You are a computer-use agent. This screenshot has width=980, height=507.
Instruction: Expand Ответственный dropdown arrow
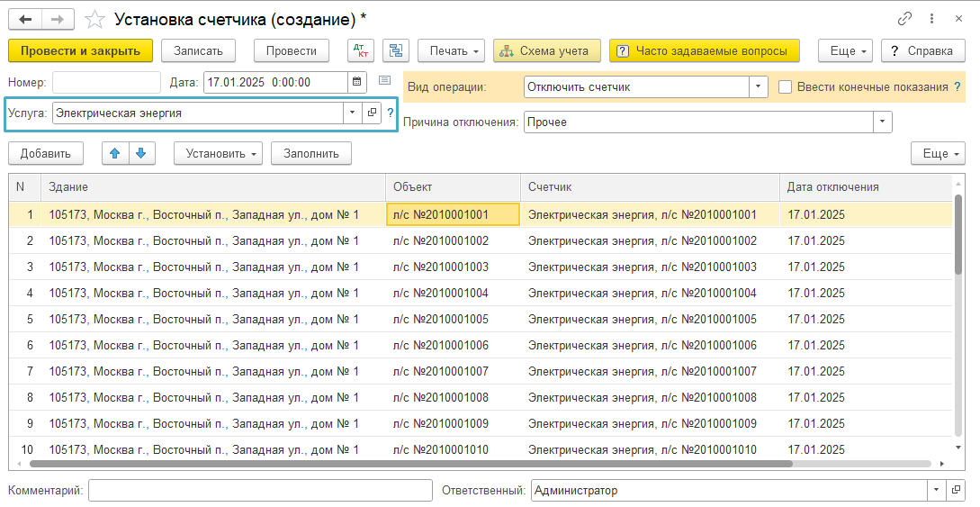pyautogui.click(x=936, y=490)
